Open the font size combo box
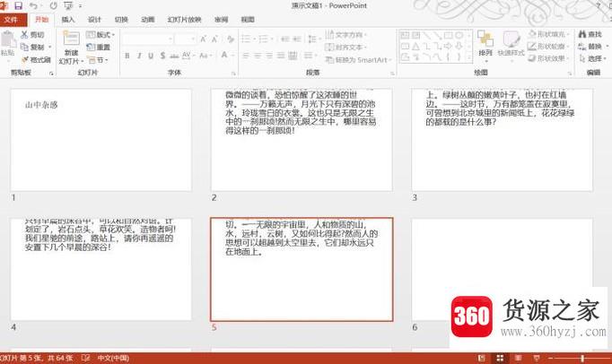The width and height of the screenshot is (612, 364). click(185, 39)
